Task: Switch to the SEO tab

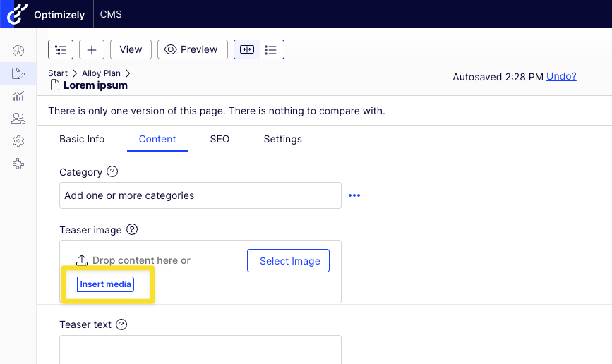Action: click(x=220, y=139)
